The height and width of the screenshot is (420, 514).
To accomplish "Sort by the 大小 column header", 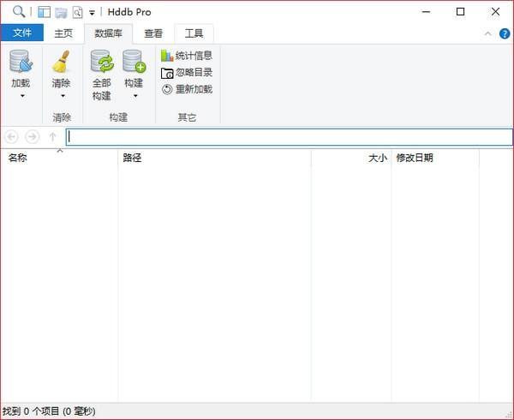I will click(x=351, y=158).
